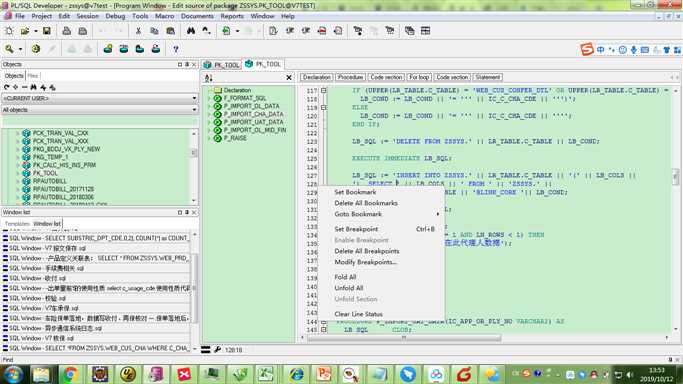Expand the PK_CALC_HIS_INS_PRM tree node
The image size is (683, 384).
coord(18,165)
